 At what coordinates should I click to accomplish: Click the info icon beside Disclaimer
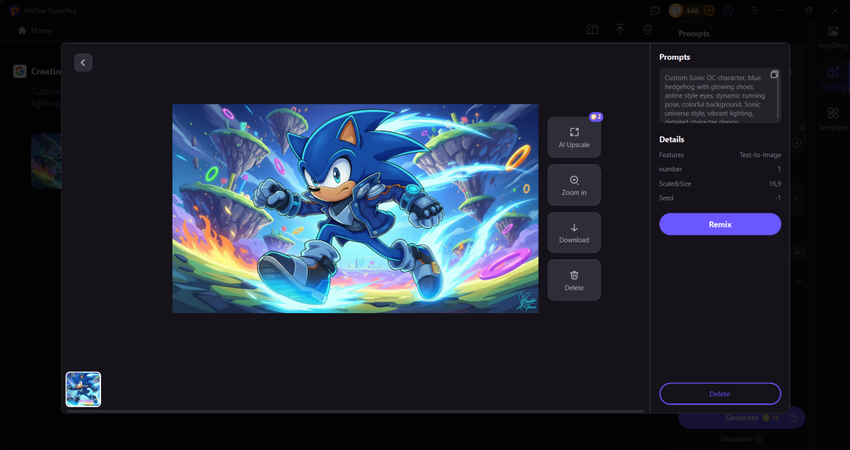758,439
